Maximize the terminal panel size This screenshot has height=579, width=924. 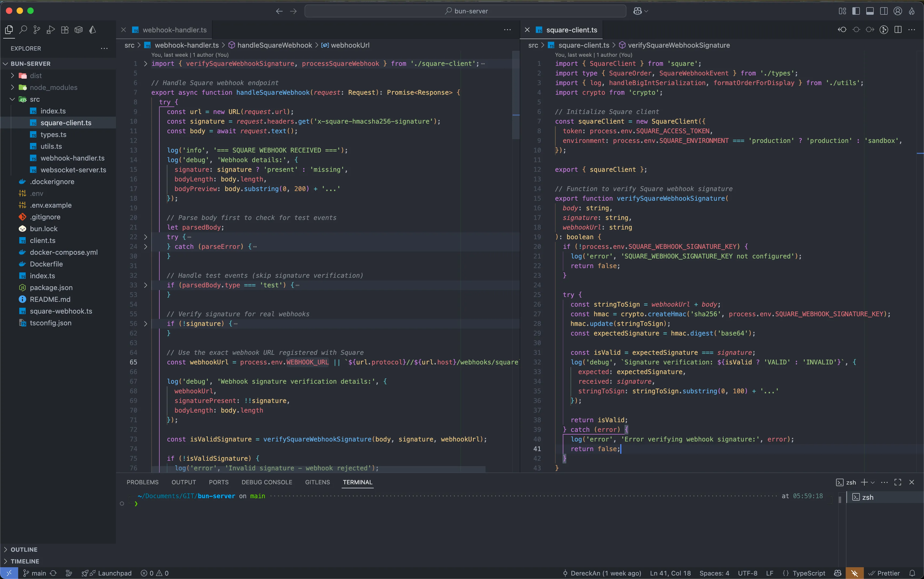tap(898, 482)
